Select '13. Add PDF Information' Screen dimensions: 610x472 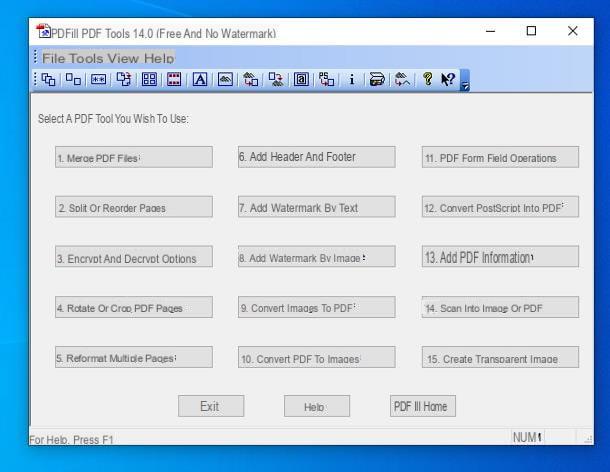click(500, 256)
